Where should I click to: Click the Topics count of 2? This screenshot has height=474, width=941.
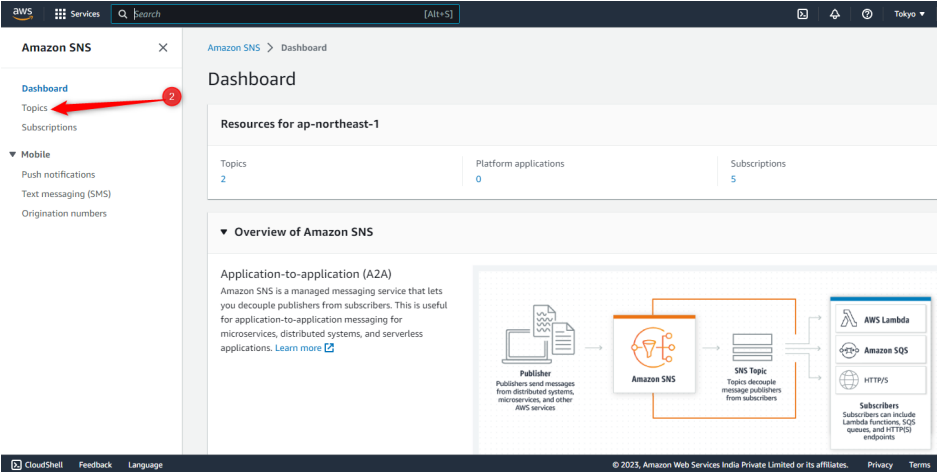click(x=223, y=179)
